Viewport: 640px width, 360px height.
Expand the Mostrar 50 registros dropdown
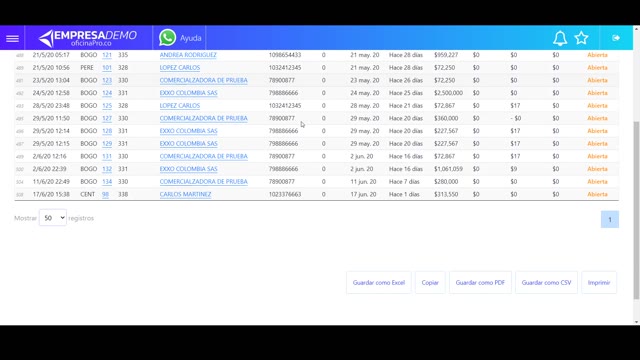click(x=53, y=218)
